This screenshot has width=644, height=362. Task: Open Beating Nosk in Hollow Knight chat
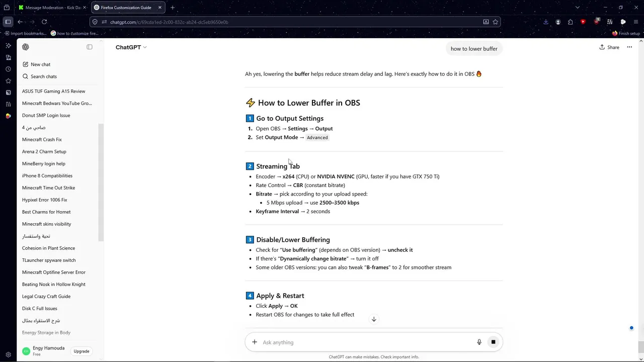point(54,284)
